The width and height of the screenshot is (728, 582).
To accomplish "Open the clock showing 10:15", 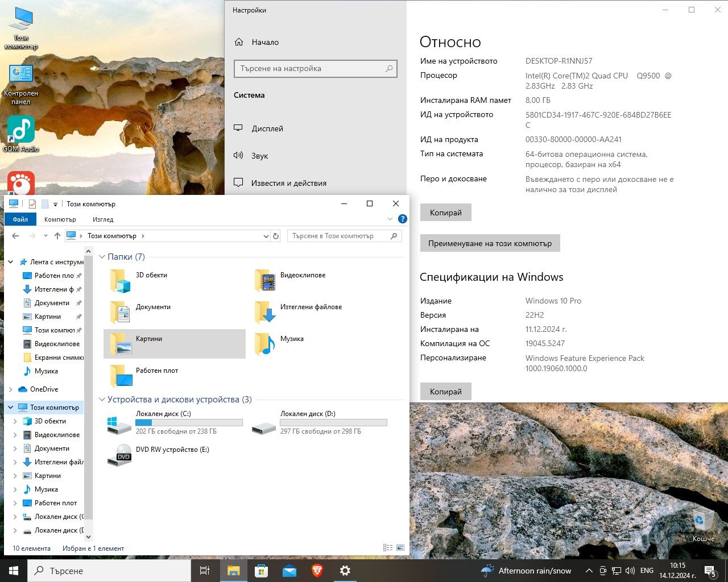I will click(677, 571).
